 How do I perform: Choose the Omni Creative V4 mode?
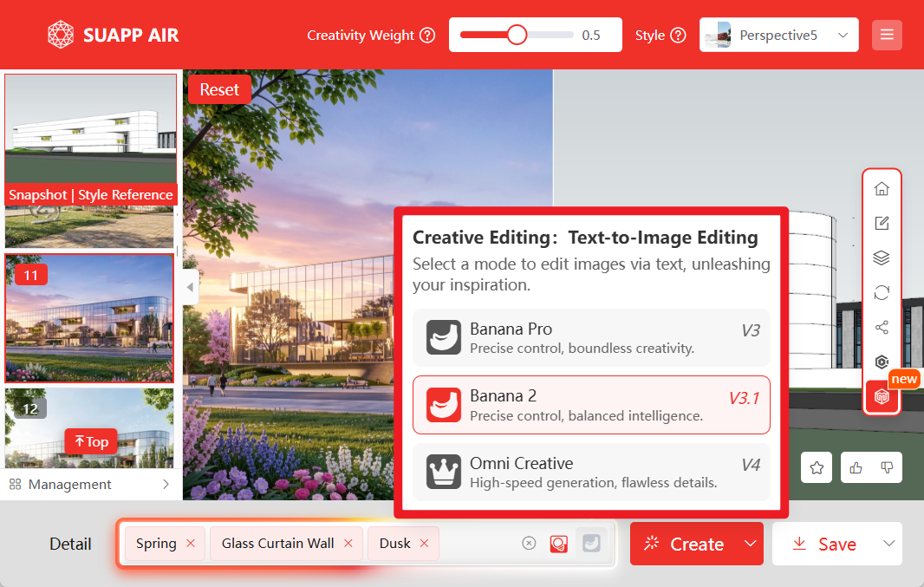pyautogui.click(x=591, y=472)
